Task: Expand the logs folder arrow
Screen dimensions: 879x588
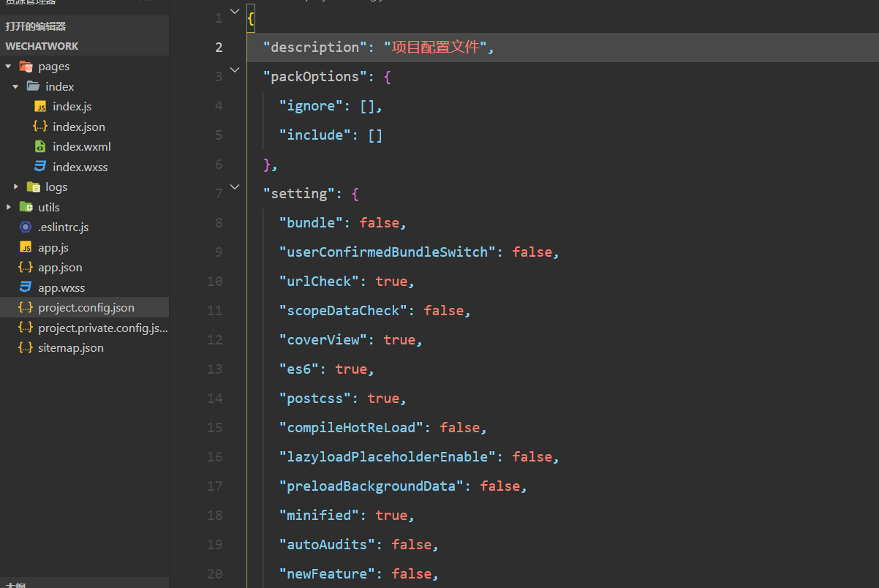Action: pos(15,187)
